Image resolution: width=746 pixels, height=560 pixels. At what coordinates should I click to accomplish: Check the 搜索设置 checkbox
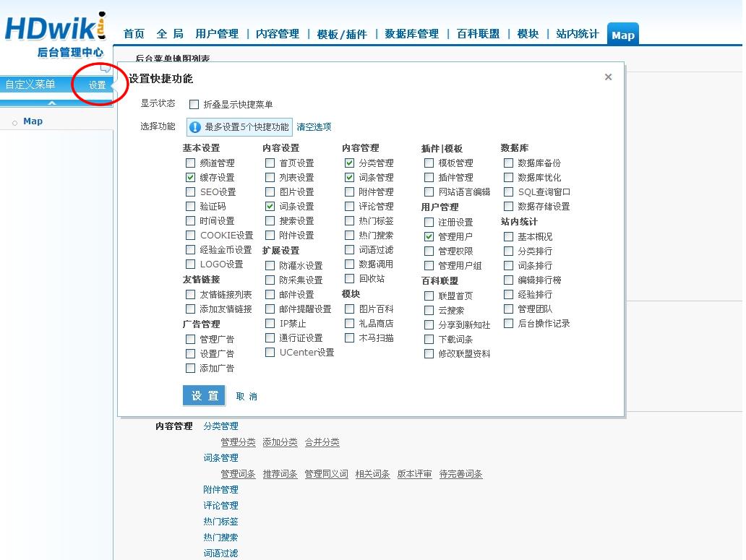[x=270, y=220]
